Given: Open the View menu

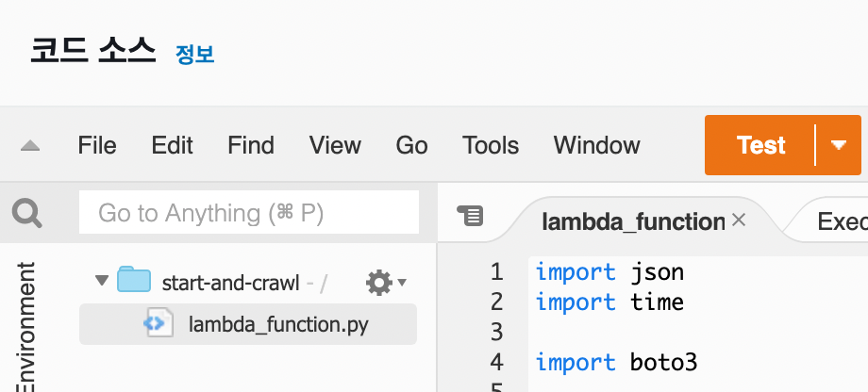Looking at the screenshot, I should click(335, 146).
